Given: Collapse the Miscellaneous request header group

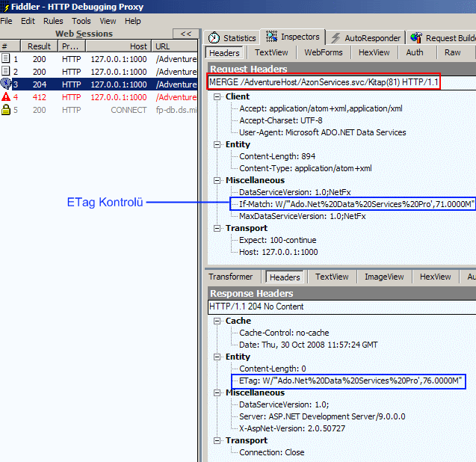Looking at the screenshot, I should tap(217, 180).
